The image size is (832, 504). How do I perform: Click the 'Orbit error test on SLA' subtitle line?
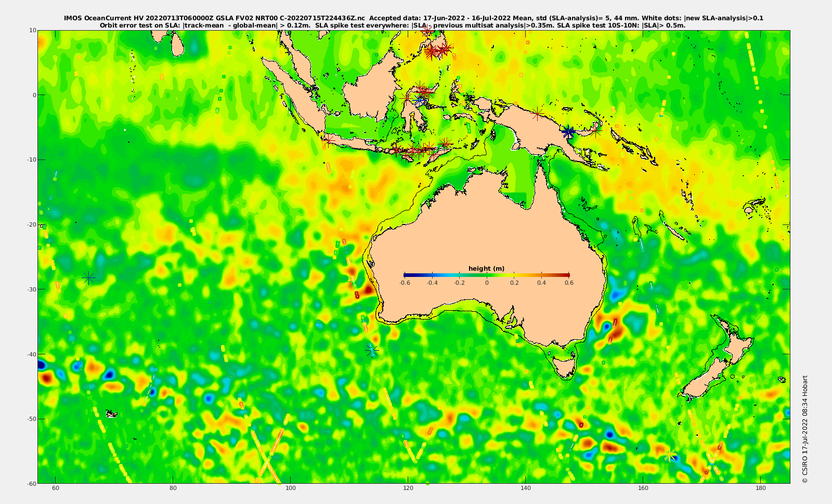tap(393, 25)
